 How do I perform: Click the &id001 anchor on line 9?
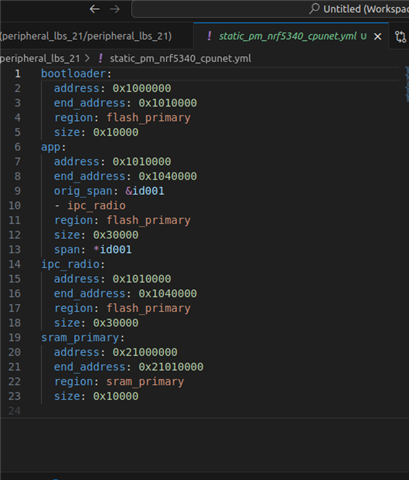click(145, 191)
